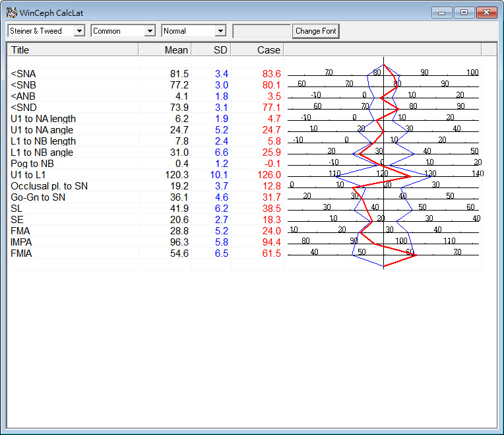The image size is (504, 435).
Task: Click the Case column header
Action: (x=257, y=50)
